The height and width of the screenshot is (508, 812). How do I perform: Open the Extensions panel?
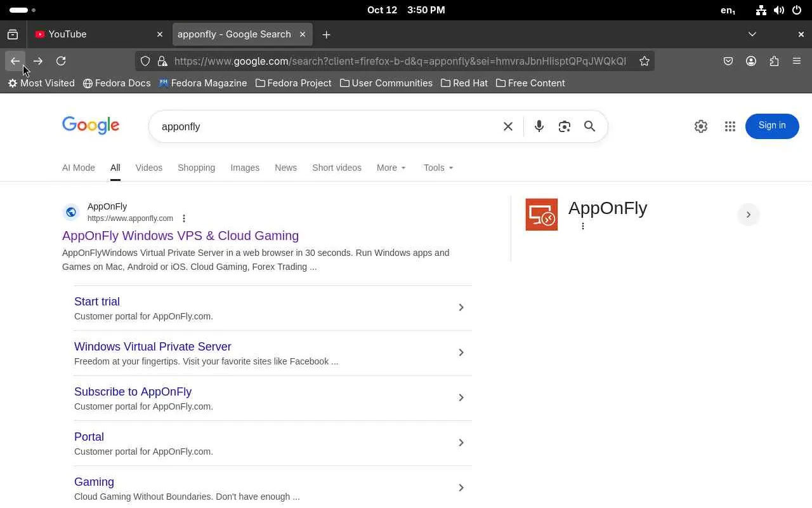(774, 61)
